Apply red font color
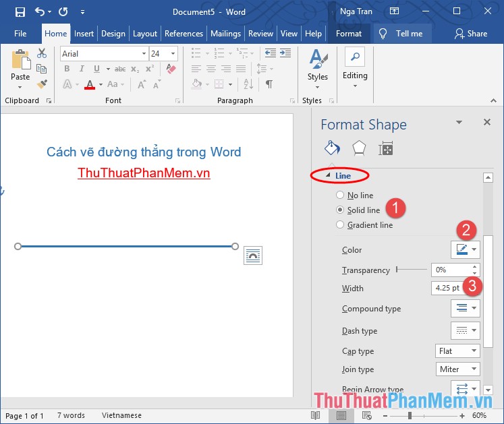The height and width of the screenshot is (424, 504). click(90, 84)
